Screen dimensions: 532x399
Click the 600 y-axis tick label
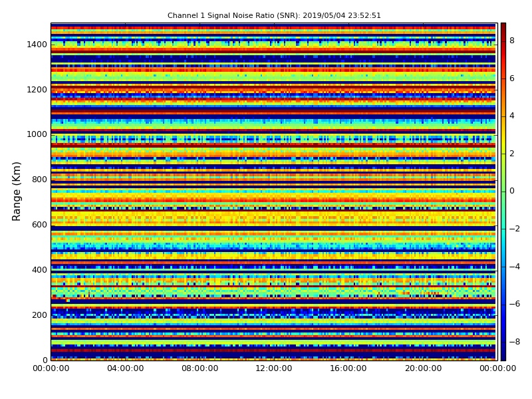[39, 225]
